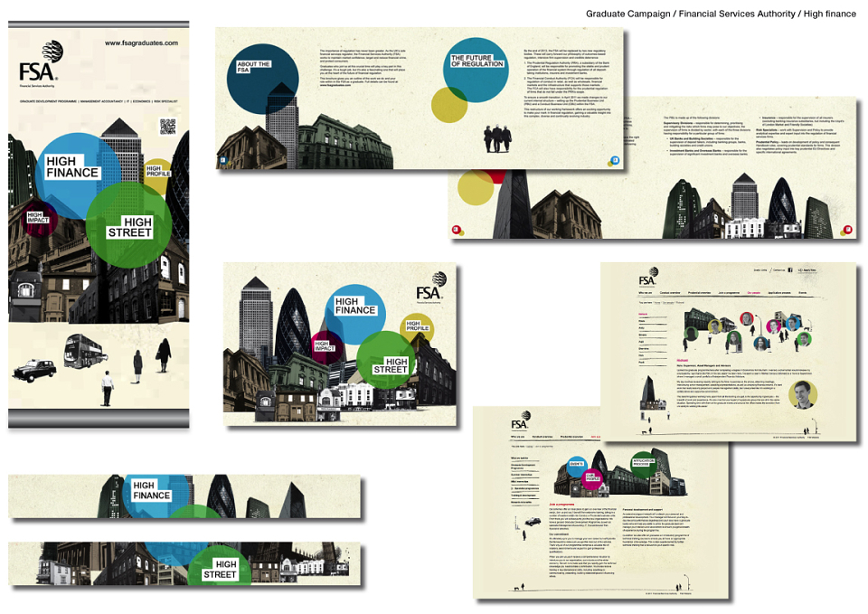Select Who we look for in the Join page sidebar

[519, 458]
